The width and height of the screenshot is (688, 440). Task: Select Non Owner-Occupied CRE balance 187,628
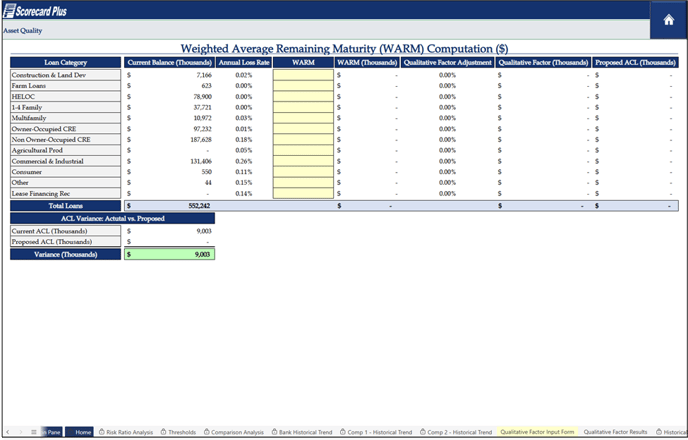coord(201,140)
